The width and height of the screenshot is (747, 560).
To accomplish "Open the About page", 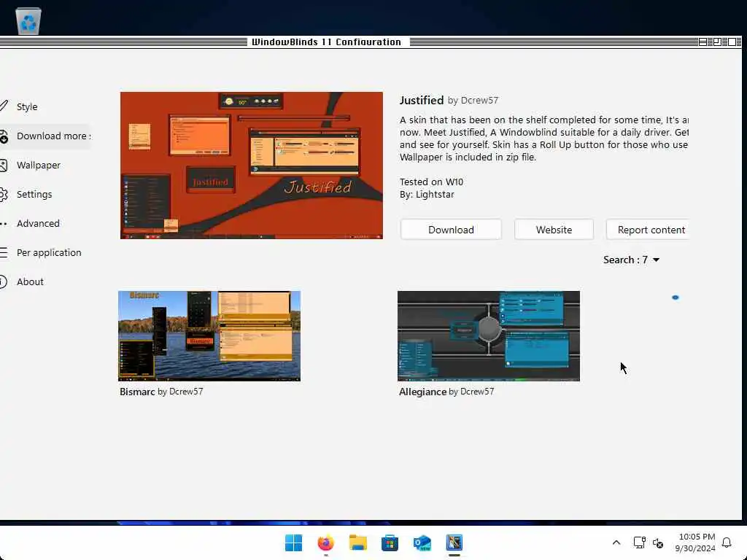I will [30, 281].
